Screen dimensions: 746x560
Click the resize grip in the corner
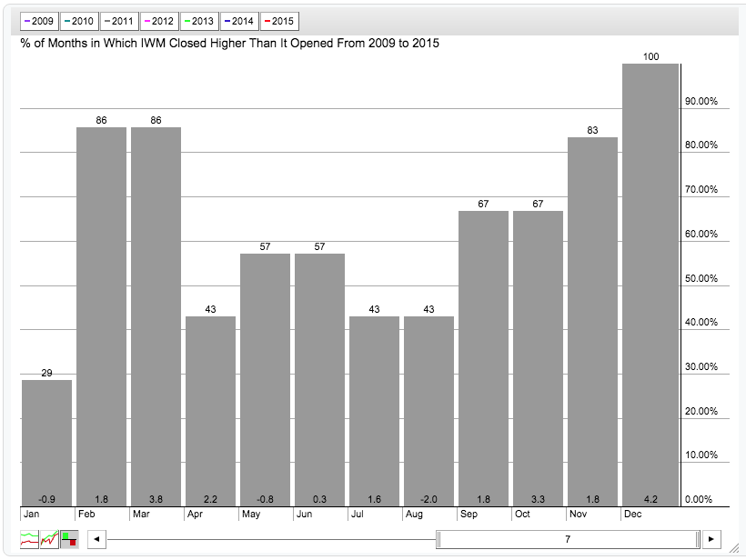pos(734,549)
